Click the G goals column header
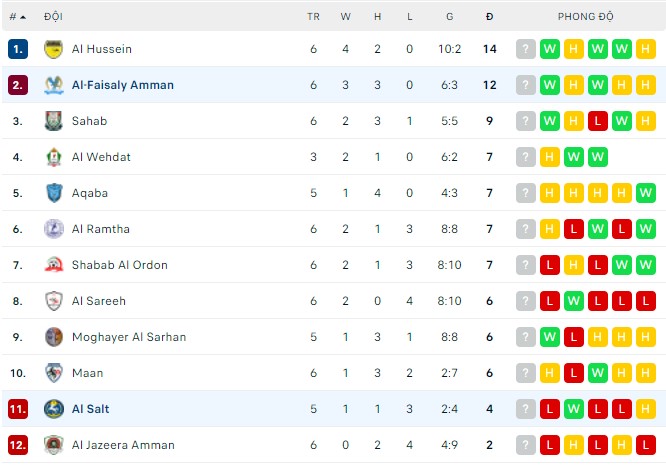The height and width of the screenshot is (465, 666). [x=450, y=17]
